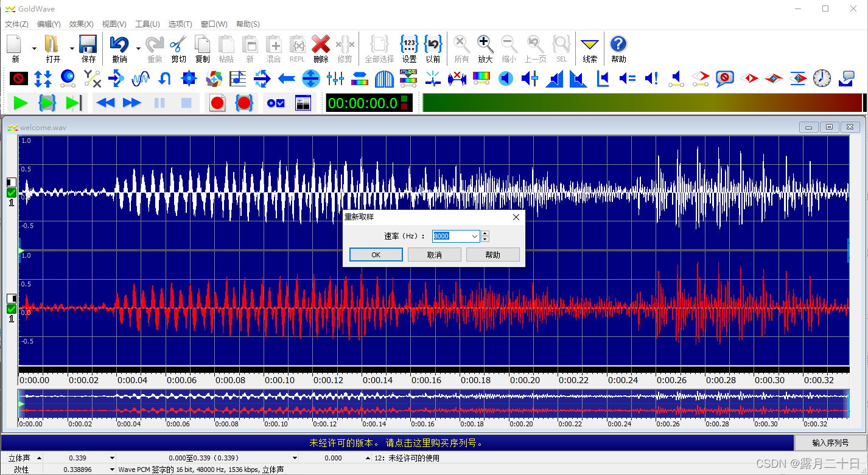Start recording with red record button

point(217,103)
